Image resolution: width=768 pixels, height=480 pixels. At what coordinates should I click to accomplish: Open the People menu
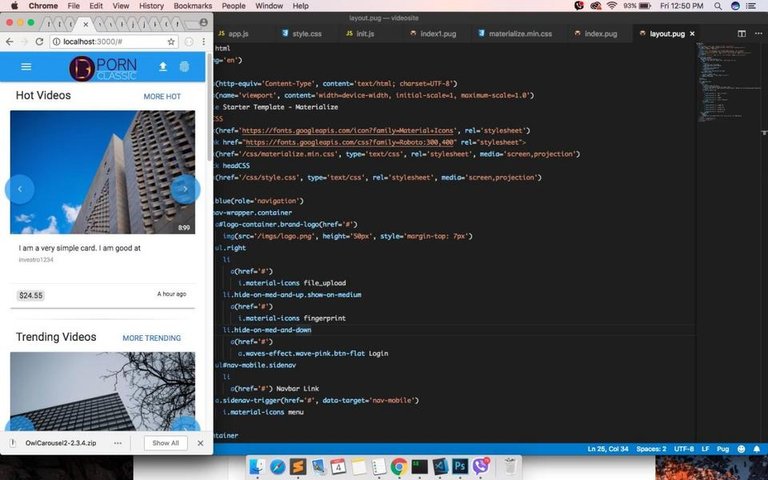[234, 6]
